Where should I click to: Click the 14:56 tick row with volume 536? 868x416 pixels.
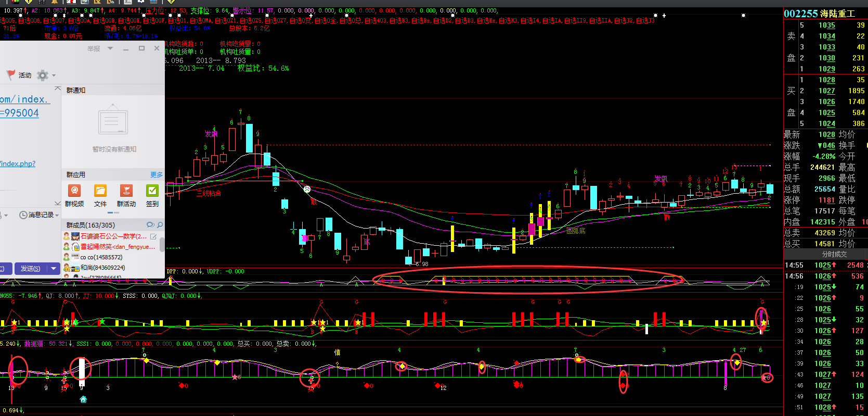tap(826, 276)
